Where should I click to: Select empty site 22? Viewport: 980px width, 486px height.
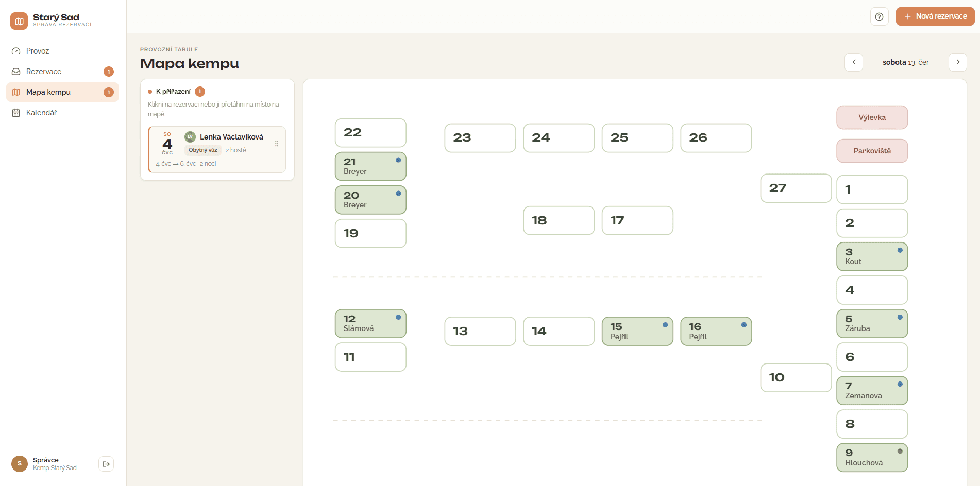(370, 133)
